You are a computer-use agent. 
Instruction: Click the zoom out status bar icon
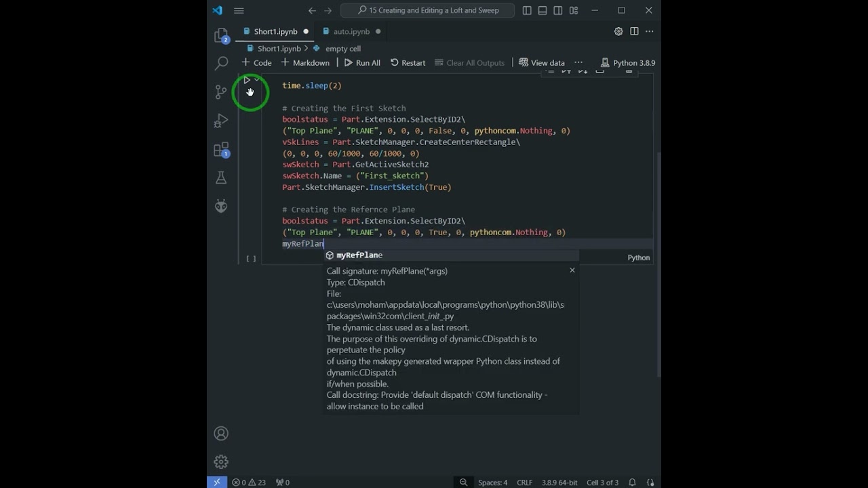(x=463, y=483)
